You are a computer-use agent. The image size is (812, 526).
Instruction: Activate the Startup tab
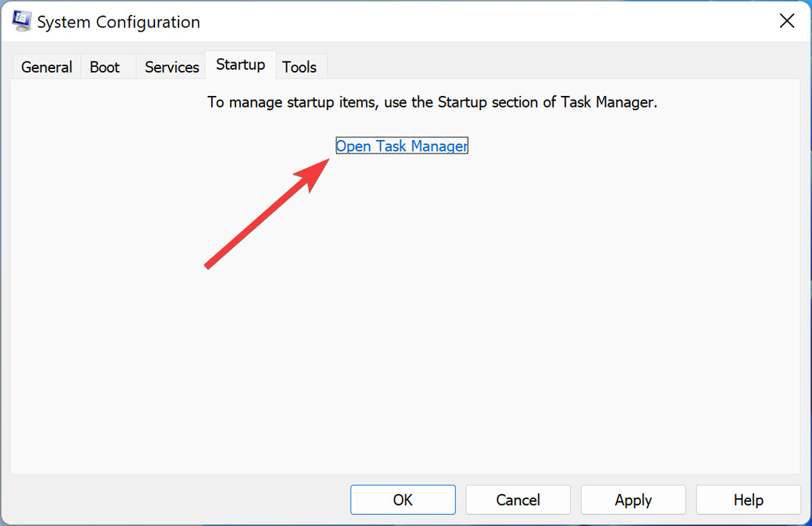(240, 65)
